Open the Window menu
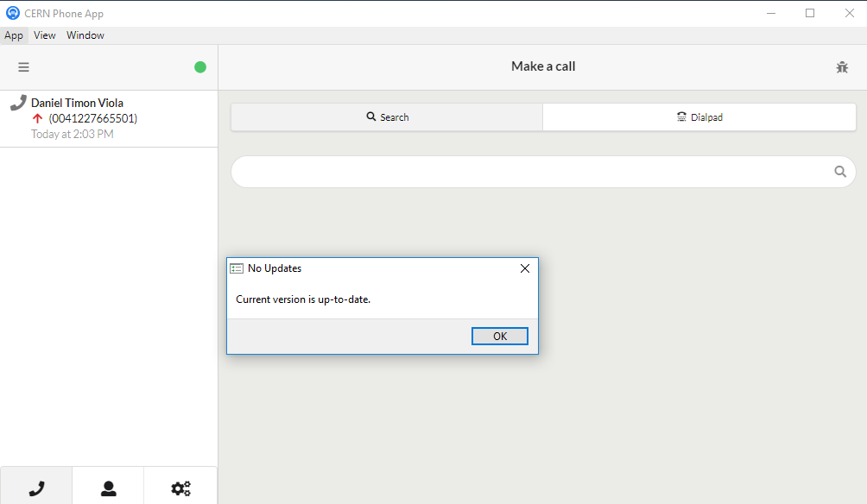Image resolution: width=867 pixels, height=504 pixels. (x=85, y=35)
